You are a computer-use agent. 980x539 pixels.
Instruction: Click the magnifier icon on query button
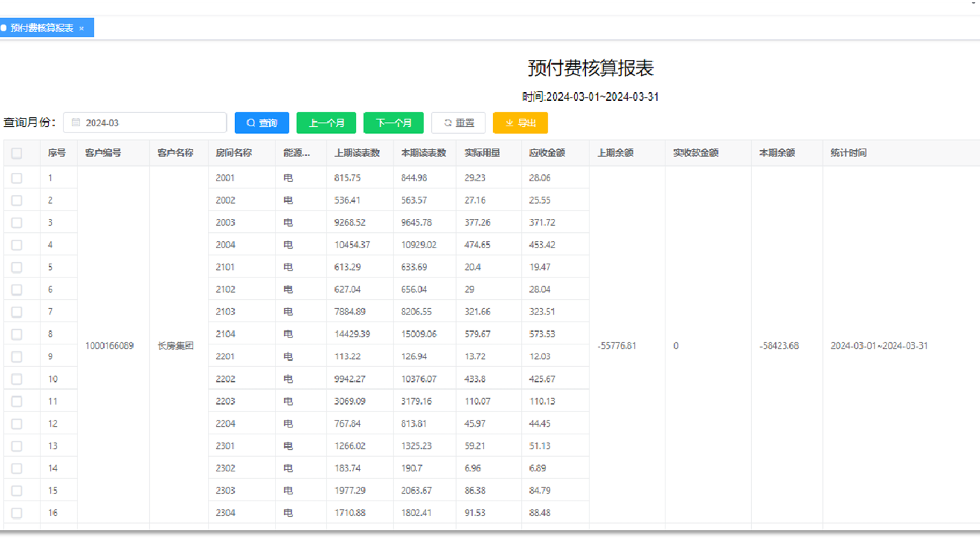point(250,123)
